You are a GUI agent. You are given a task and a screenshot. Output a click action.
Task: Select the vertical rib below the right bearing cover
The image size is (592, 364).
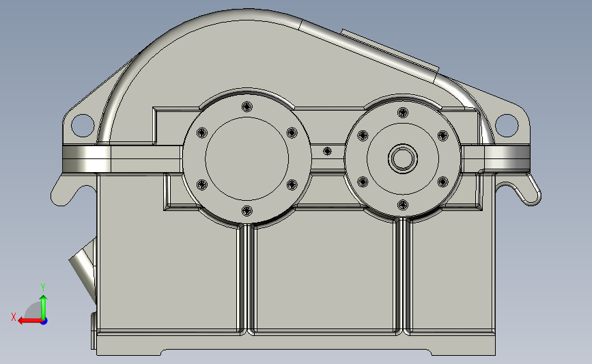[403, 277]
